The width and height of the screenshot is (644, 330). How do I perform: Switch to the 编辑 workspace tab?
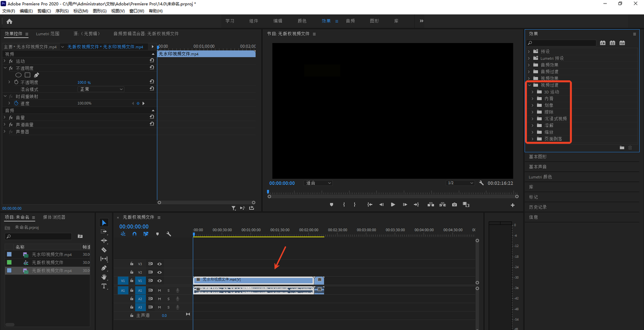pos(278,21)
